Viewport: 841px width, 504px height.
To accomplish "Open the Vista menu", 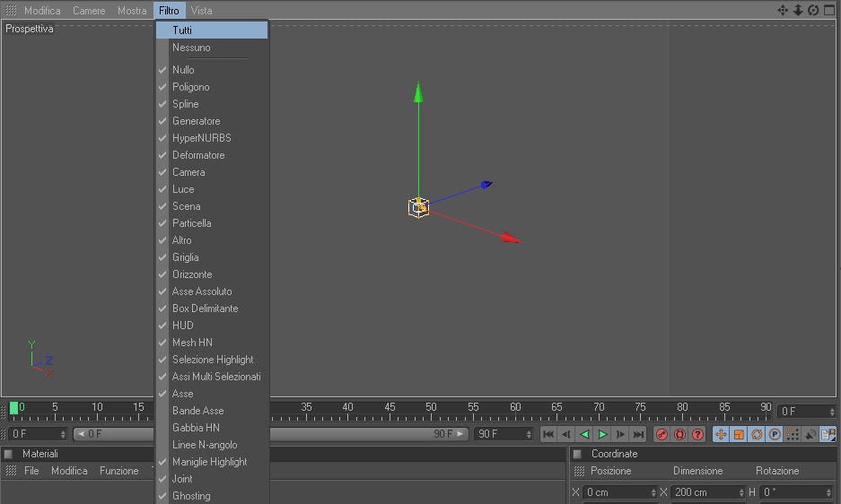I will 201,10.
